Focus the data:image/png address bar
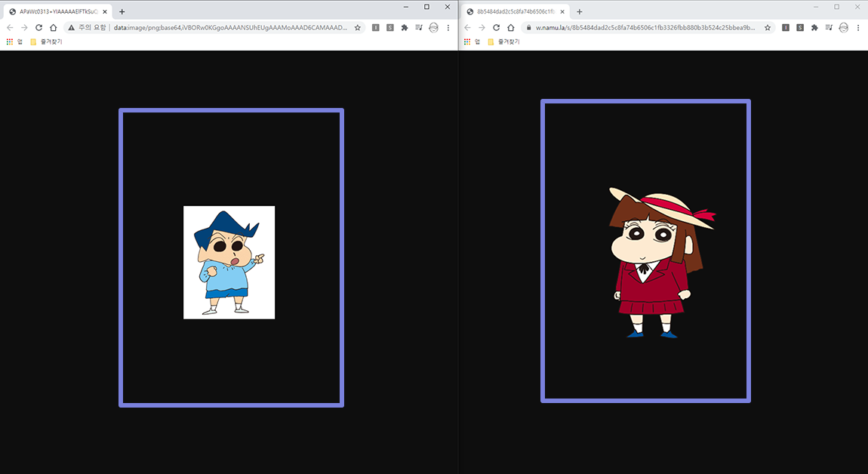 (230, 28)
